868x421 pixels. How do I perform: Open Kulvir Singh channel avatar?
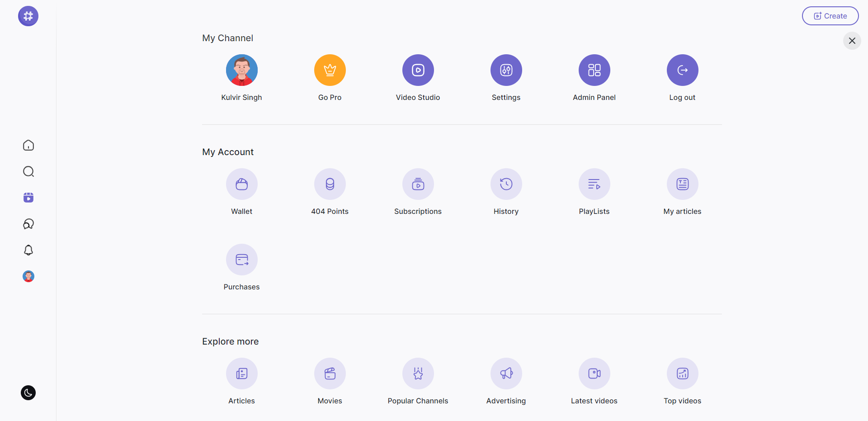click(x=241, y=70)
